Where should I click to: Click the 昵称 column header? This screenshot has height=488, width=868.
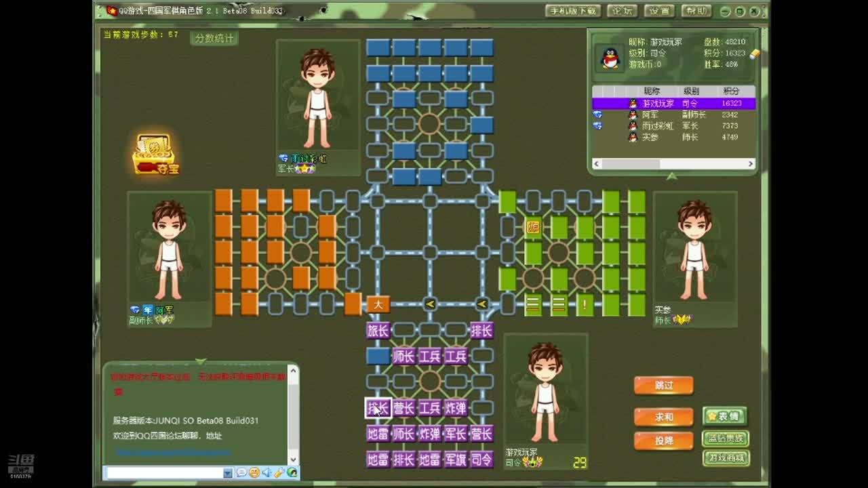[x=652, y=91]
